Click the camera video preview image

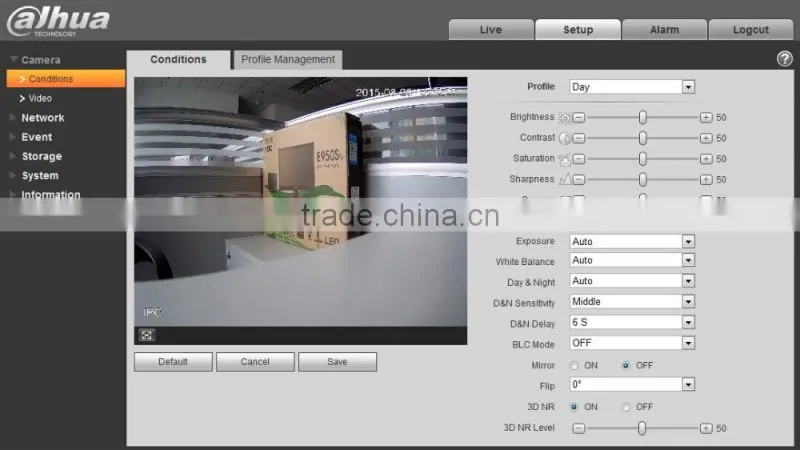[301, 202]
